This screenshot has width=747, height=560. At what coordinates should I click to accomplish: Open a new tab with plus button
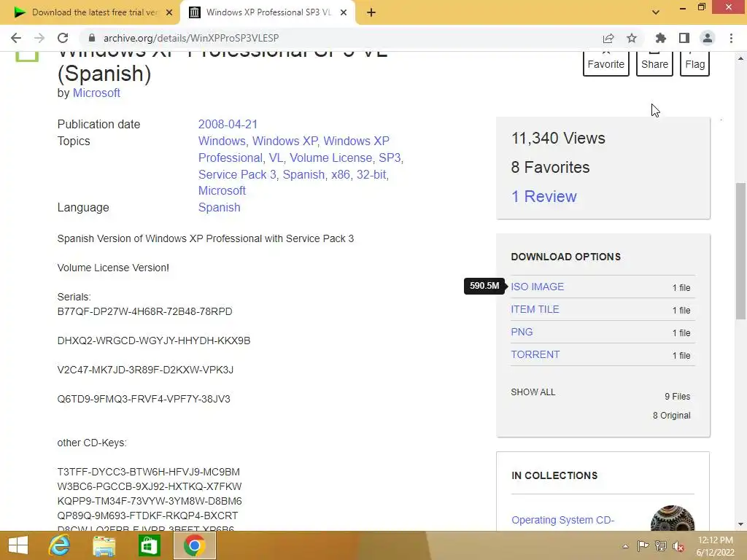pos(371,12)
